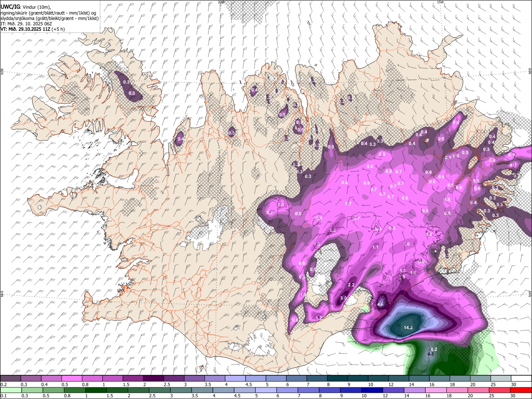532x399 pixels.
Task: Click the "UWC/IG: Vindur (10m)" title line
Action: pyautogui.click(x=25, y=7)
